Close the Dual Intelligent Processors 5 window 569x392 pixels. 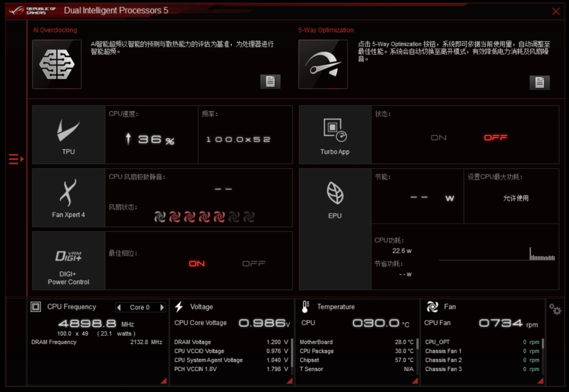point(556,11)
